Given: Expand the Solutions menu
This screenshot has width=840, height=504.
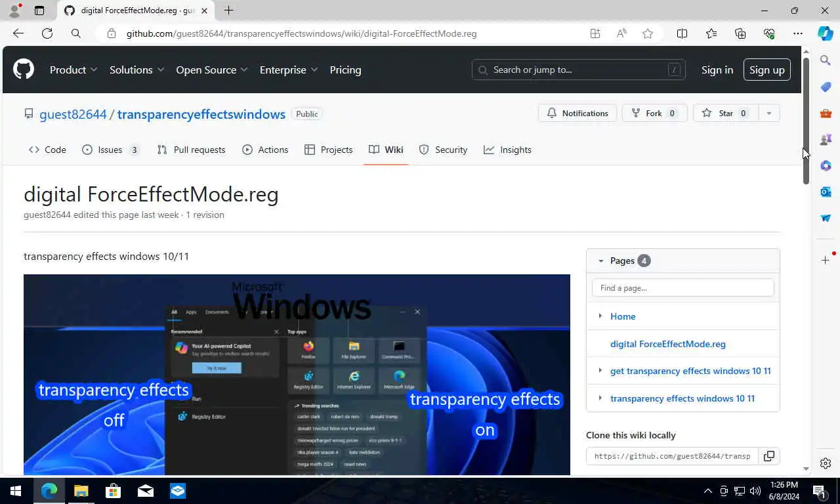Looking at the screenshot, I should point(137,70).
